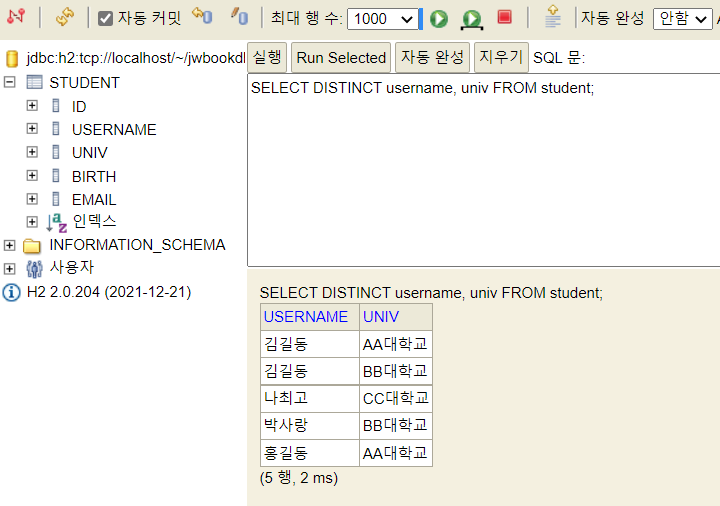Click the AA대학교 cell in 홍길동 row
Screen dimensions: 720x506
click(x=396, y=453)
